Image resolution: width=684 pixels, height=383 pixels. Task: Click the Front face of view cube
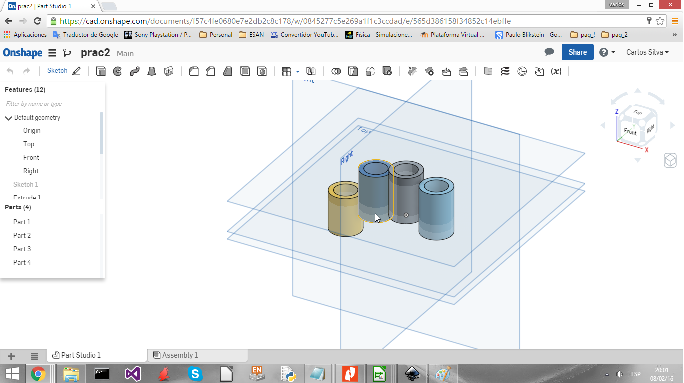click(x=630, y=131)
